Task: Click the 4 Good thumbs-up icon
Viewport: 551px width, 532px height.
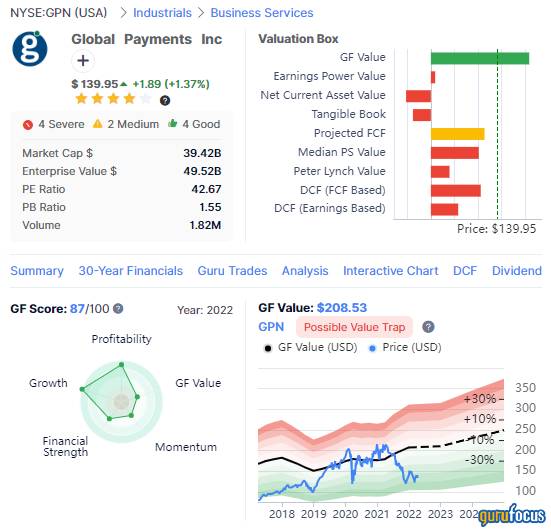Action: pos(173,123)
